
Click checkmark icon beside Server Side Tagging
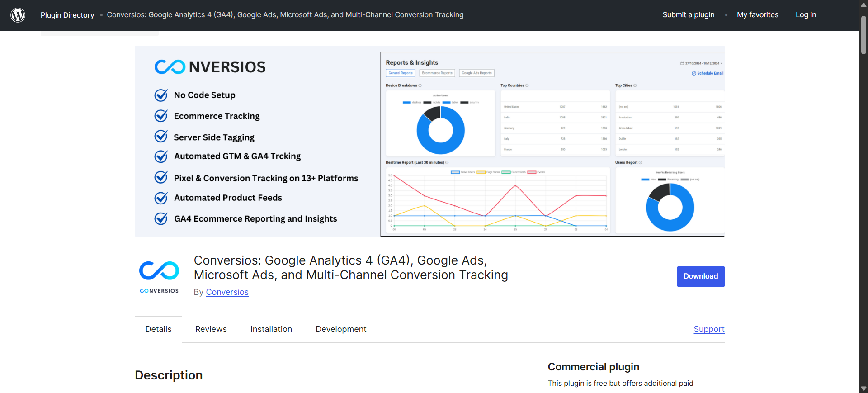(x=161, y=137)
